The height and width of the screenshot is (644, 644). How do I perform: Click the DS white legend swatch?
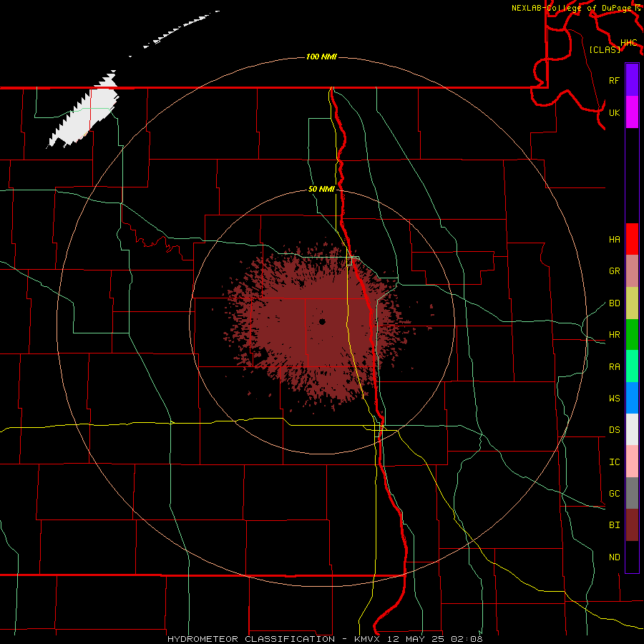pos(632,429)
